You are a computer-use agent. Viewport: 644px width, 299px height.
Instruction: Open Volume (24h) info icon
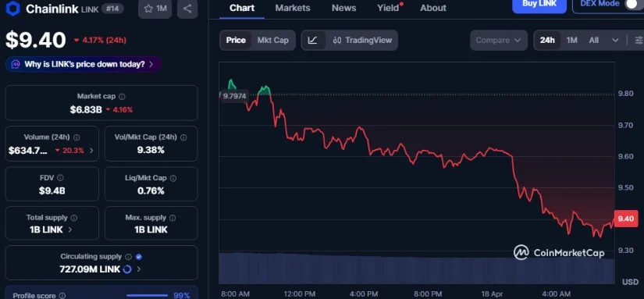pyautogui.click(x=76, y=137)
